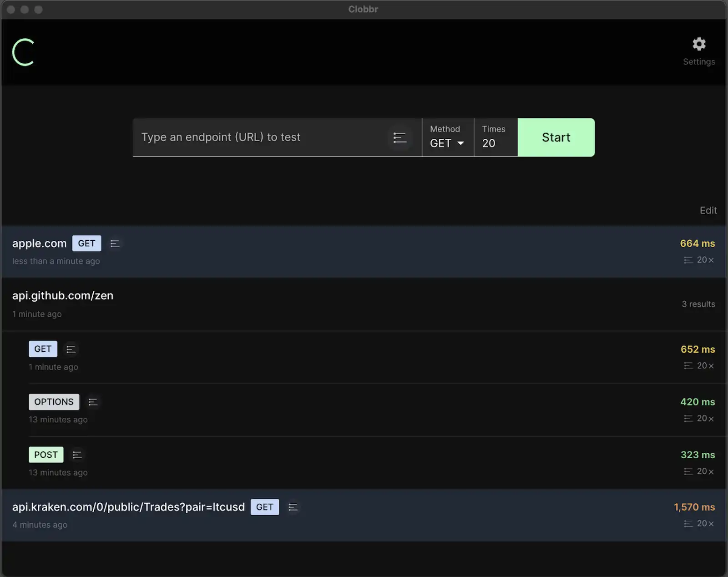This screenshot has width=728, height=577.
Task: Open config for the OPTIONS result
Action: coord(93,402)
